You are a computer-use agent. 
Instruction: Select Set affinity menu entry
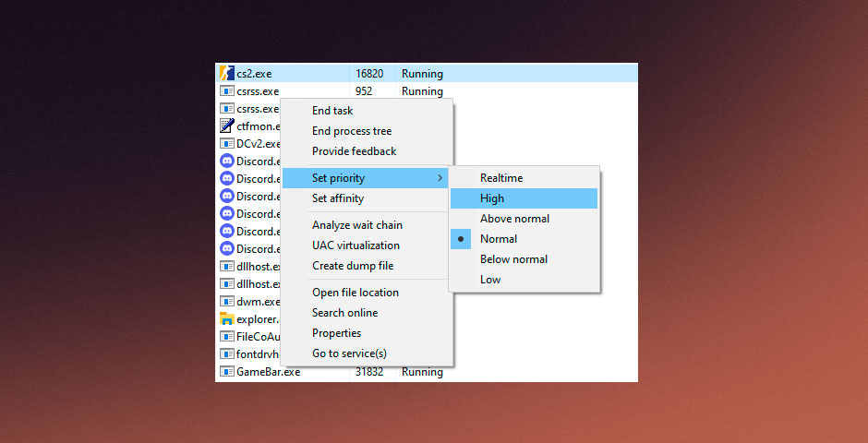click(338, 198)
